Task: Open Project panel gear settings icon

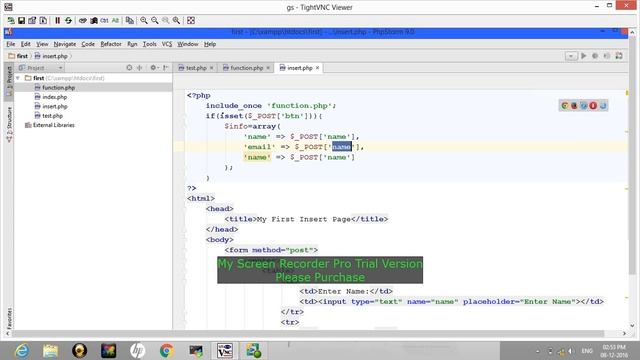Action: (153, 68)
